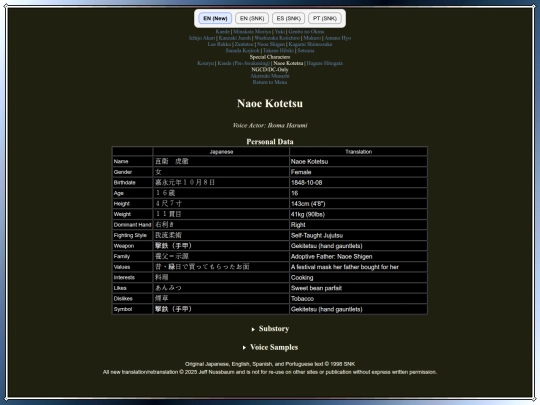Click the 'Dominant Hand' row label
This screenshot has height=405, width=540.
tap(133, 225)
